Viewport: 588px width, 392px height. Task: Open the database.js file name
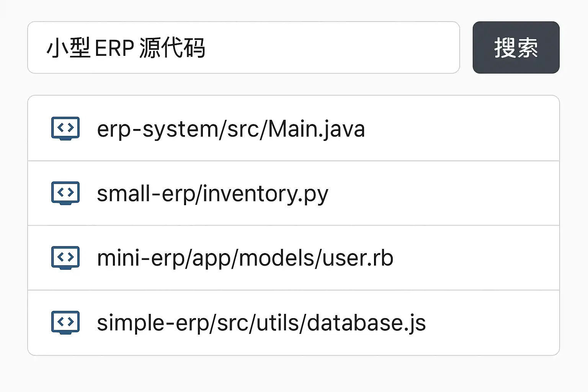[366, 323]
